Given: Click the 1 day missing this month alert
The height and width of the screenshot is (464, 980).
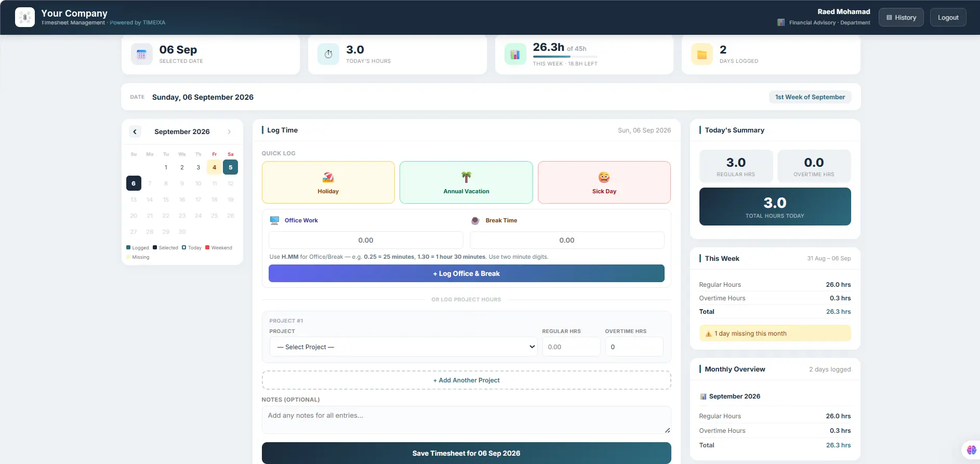Looking at the screenshot, I should pyautogui.click(x=775, y=334).
